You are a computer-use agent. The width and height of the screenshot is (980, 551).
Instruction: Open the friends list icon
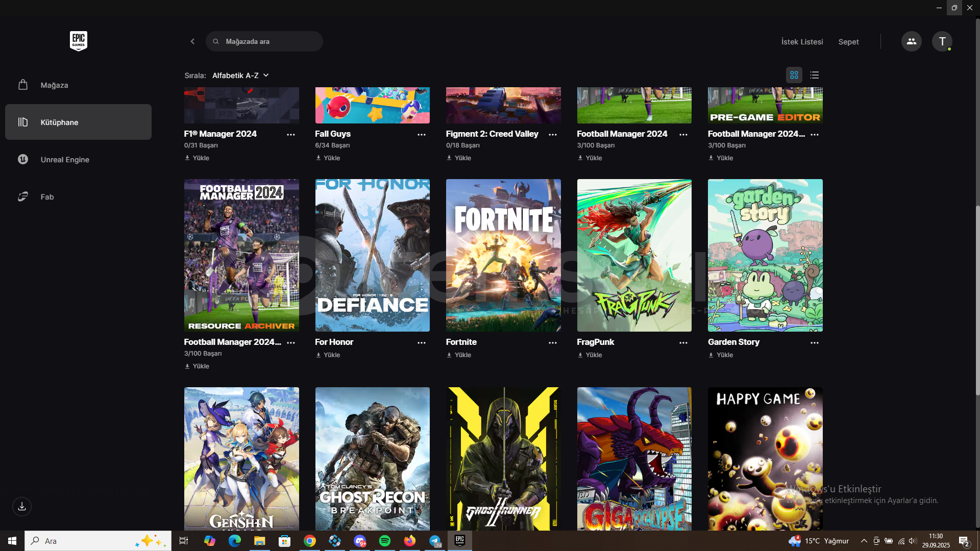tap(912, 41)
